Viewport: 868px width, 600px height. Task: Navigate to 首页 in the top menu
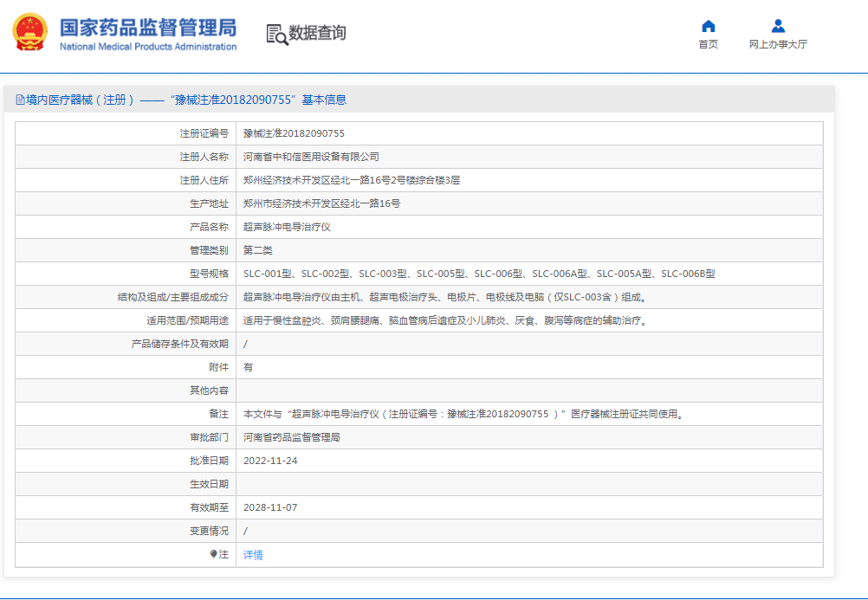708,44
